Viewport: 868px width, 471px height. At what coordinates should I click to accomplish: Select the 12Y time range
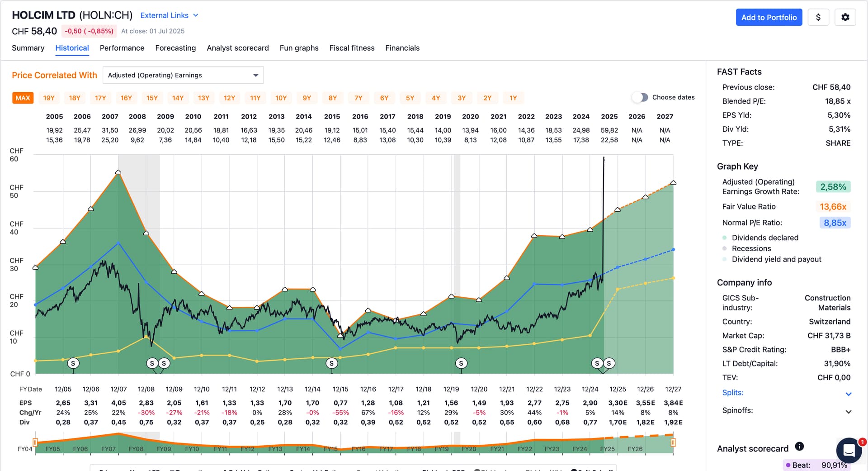click(230, 98)
